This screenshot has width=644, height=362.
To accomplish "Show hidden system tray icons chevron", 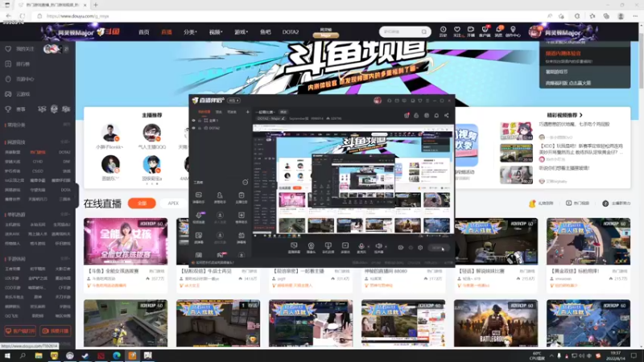I will coord(551,356).
